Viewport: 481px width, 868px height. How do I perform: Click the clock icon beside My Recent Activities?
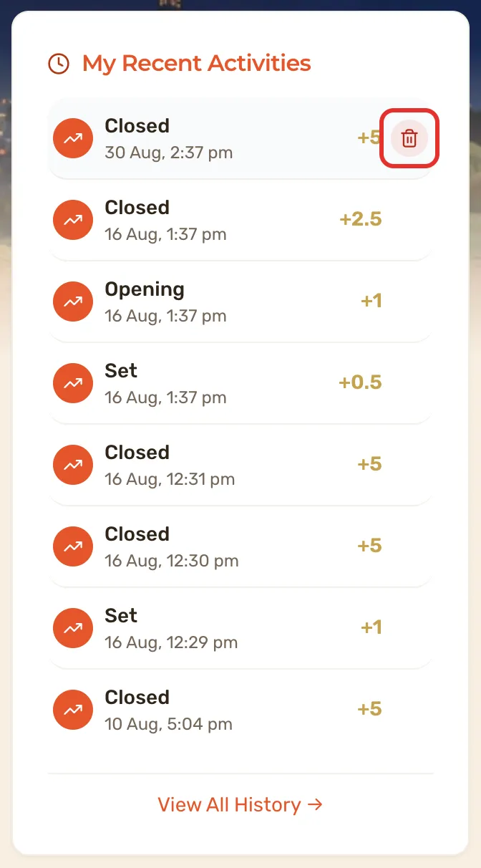click(59, 64)
